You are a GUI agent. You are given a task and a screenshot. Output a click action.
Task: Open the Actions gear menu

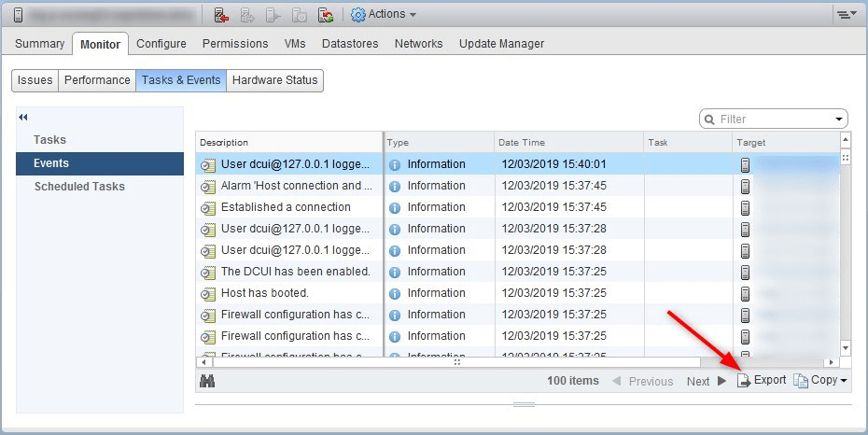[x=383, y=14]
